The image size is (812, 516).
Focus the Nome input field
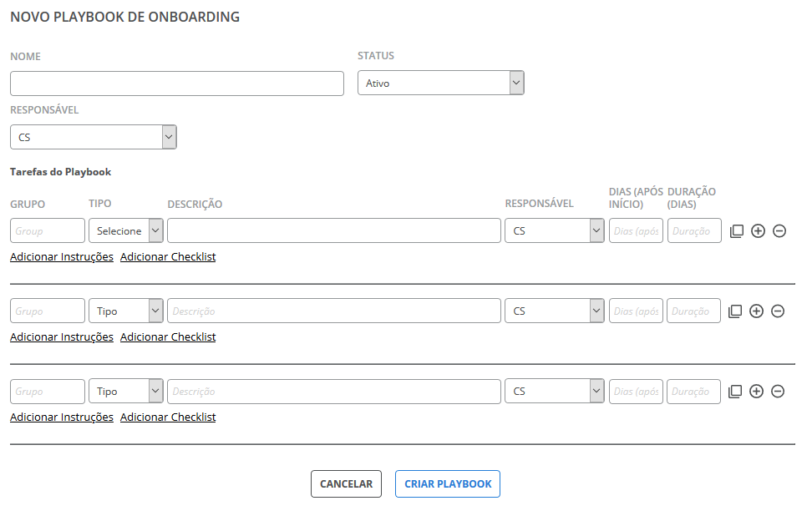pyautogui.click(x=177, y=83)
